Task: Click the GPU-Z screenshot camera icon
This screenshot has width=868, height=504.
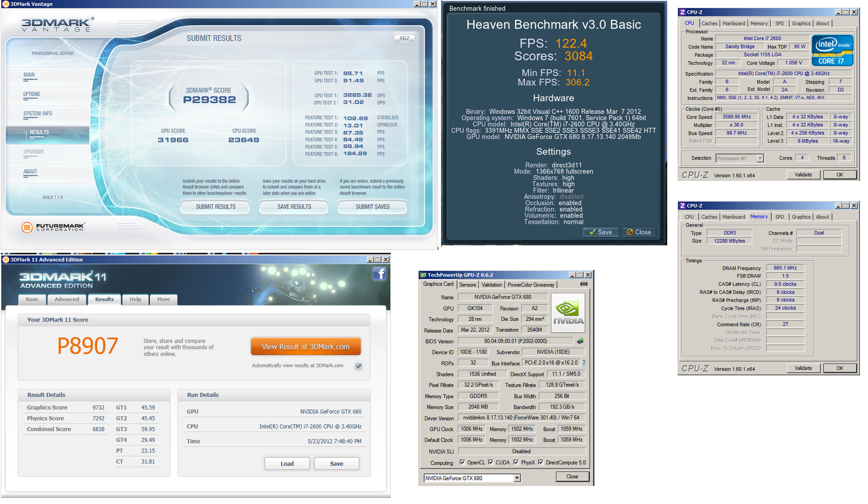Action: coord(584,284)
